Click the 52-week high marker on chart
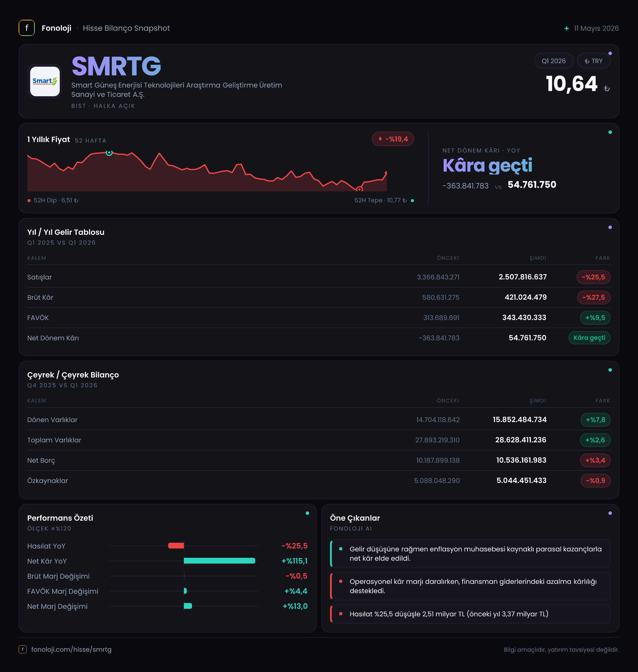The height and width of the screenshot is (672, 638). 109,153
